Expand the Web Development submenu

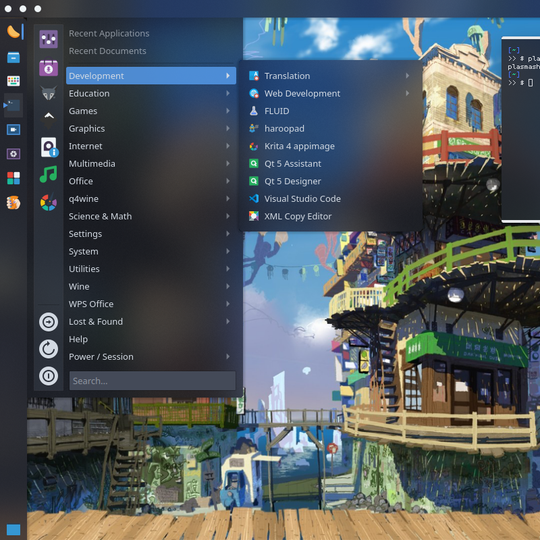pyautogui.click(x=331, y=93)
